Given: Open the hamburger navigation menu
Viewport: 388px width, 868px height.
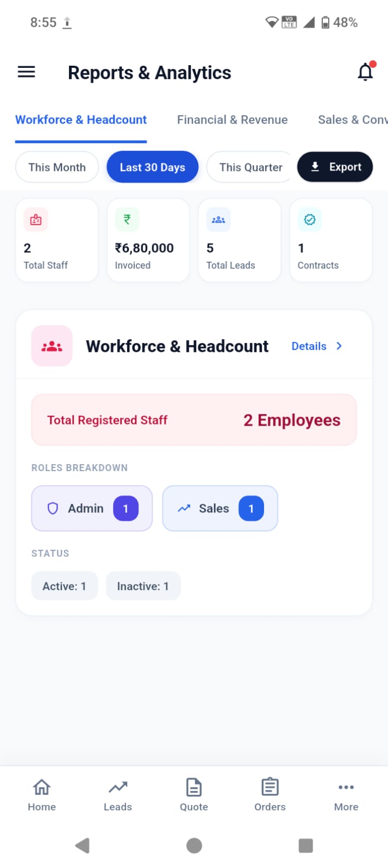Looking at the screenshot, I should [27, 72].
